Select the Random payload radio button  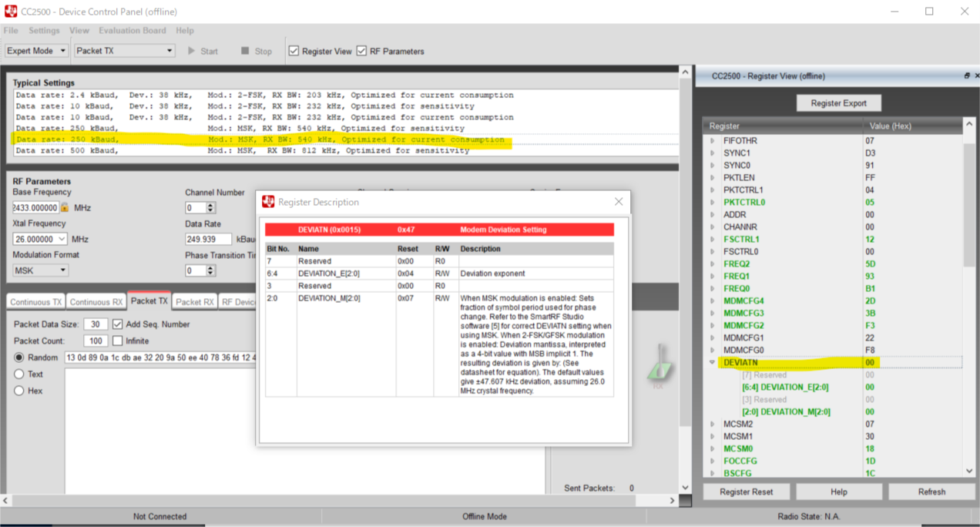[19, 357]
